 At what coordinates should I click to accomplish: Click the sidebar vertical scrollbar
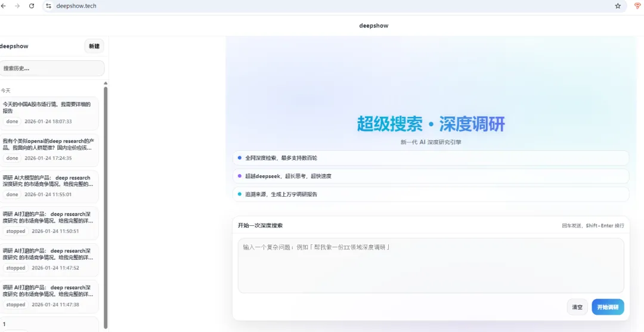[106, 207]
